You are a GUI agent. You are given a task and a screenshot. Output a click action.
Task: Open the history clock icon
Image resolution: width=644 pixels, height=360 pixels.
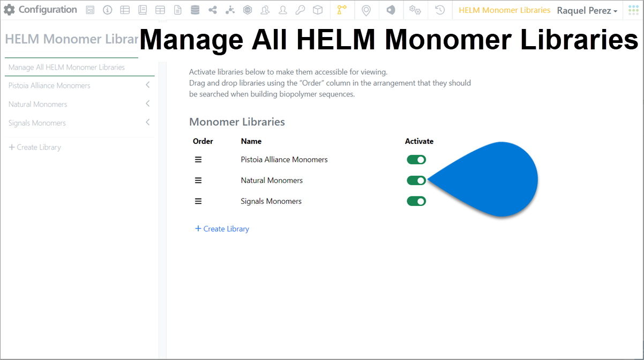click(440, 10)
